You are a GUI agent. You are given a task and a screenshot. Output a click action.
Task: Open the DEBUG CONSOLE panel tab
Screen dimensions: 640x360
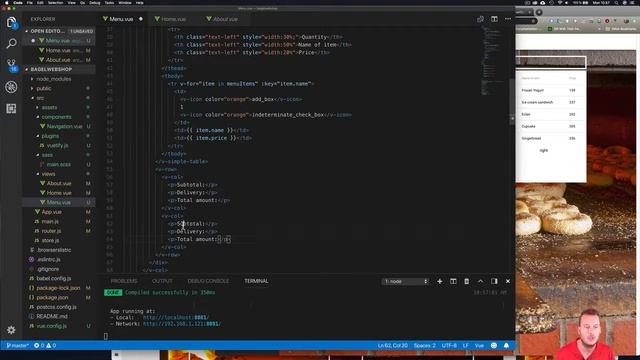coord(208,281)
